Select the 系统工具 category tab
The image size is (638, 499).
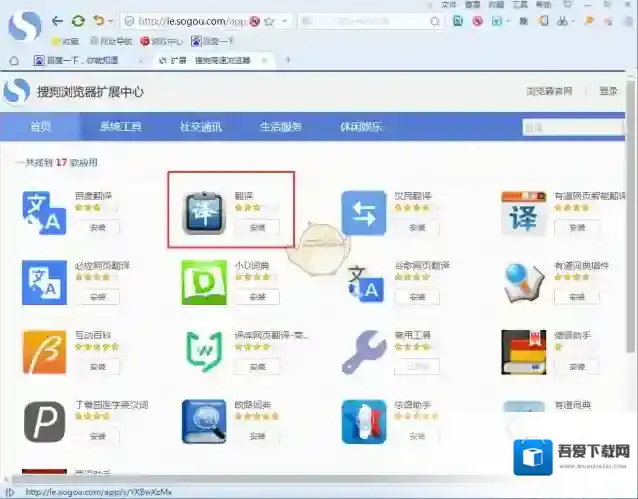tap(120, 127)
